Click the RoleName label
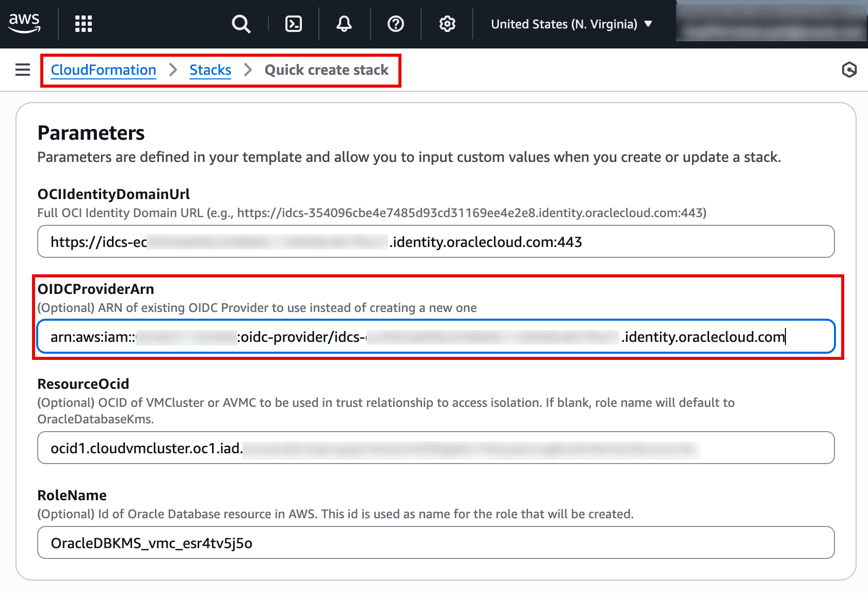This screenshot has width=868, height=593. (x=72, y=496)
